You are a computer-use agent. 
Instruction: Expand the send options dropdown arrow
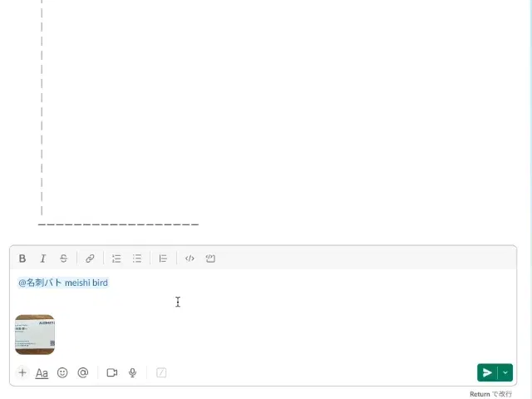(x=505, y=372)
